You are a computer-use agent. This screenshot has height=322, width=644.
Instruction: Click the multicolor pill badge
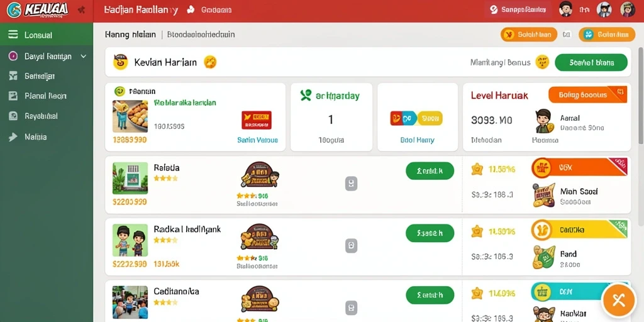pos(416,118)
